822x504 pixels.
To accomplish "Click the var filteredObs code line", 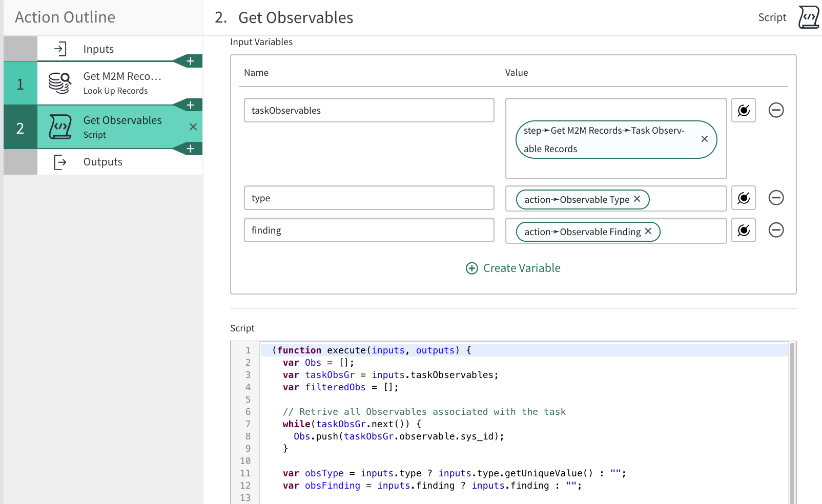I will pos(340,387).
